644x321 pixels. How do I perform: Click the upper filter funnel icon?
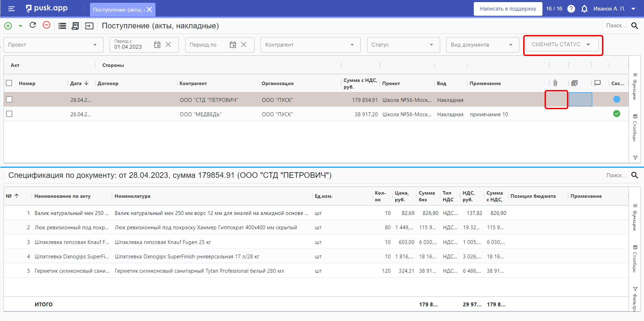click(x=635, y=158)
